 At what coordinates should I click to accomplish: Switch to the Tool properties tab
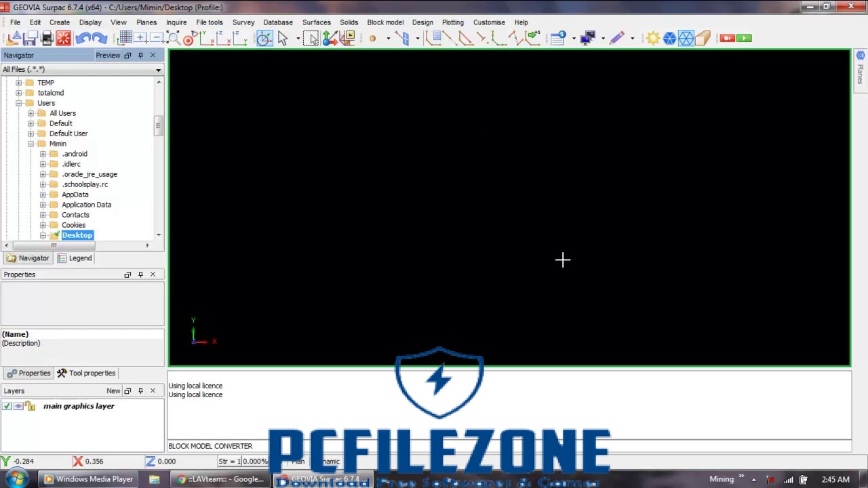(x=86, y=373)
